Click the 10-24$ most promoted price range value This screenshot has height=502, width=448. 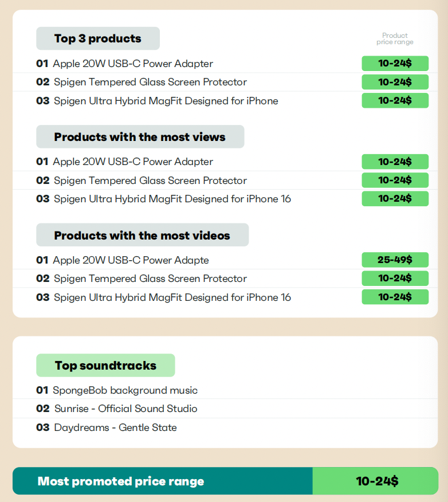[x=377, y=481]
